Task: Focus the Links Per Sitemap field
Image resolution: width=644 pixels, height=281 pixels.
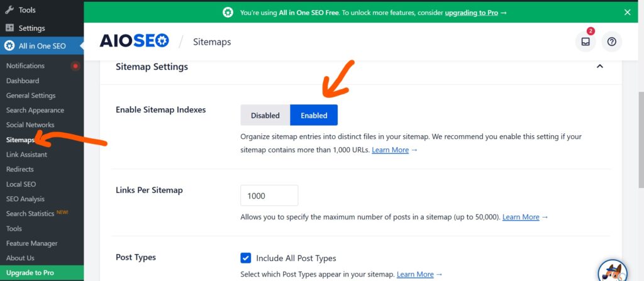Action: (269, 196)
